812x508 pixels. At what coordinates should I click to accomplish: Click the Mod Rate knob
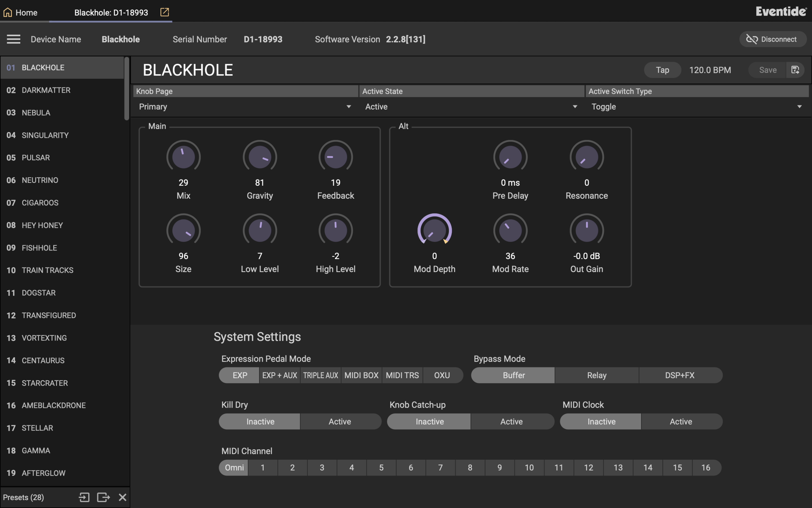(x=510, y=231)
